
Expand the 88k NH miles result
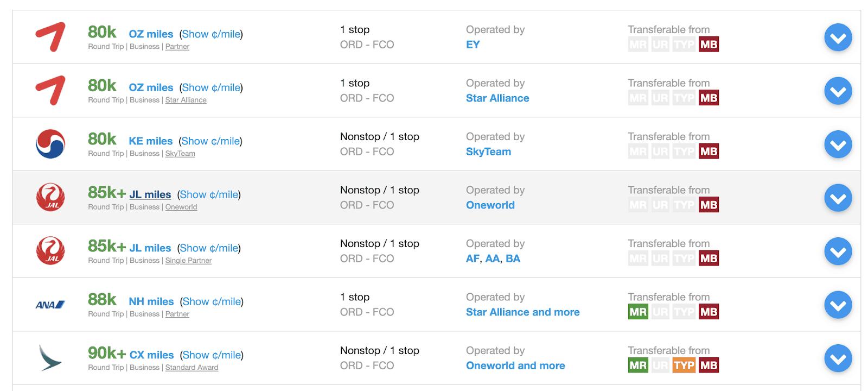click(838, 305)
